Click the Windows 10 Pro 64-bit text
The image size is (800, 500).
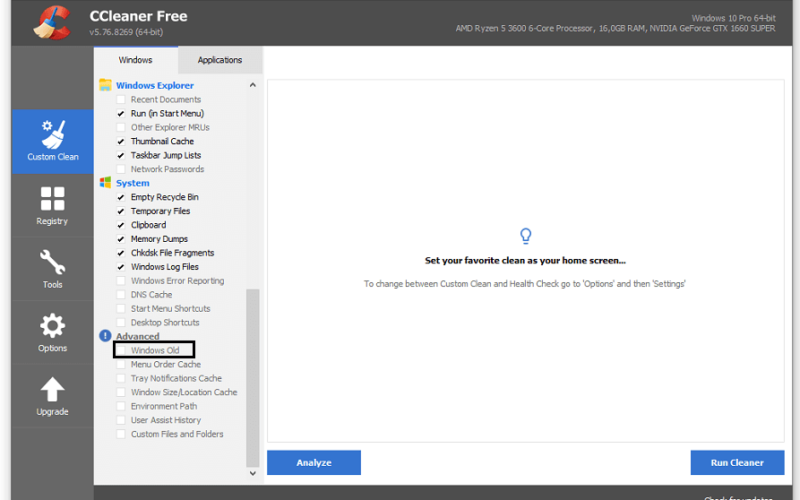[x=734, y=18]
